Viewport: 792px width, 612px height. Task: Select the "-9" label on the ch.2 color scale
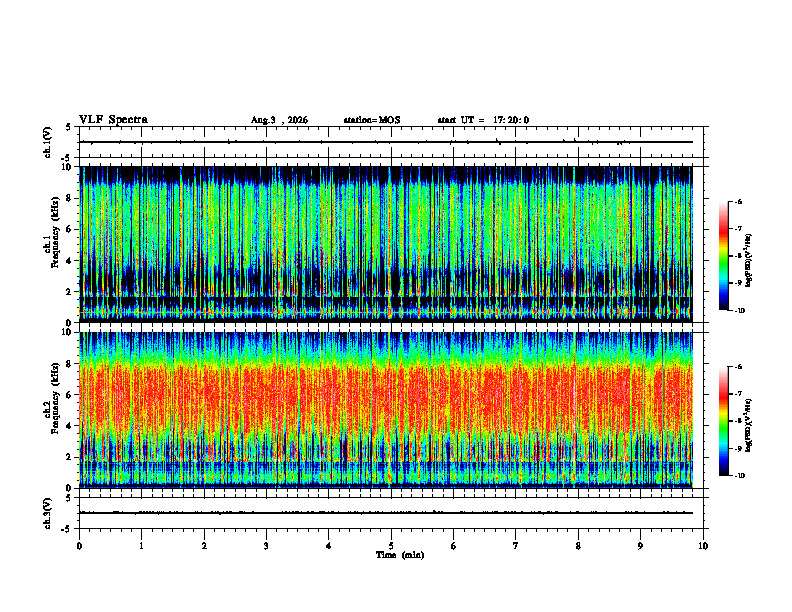click(739, 448)
